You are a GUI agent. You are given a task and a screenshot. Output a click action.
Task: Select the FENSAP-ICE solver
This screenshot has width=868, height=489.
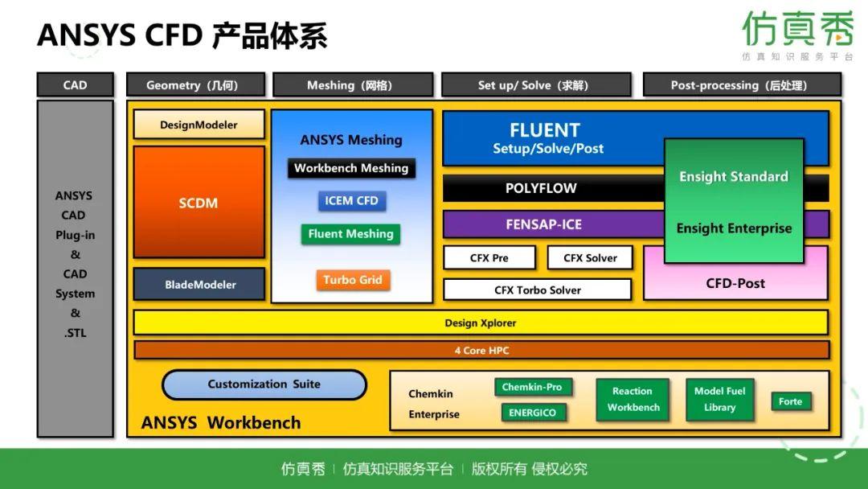click(545, 224)
